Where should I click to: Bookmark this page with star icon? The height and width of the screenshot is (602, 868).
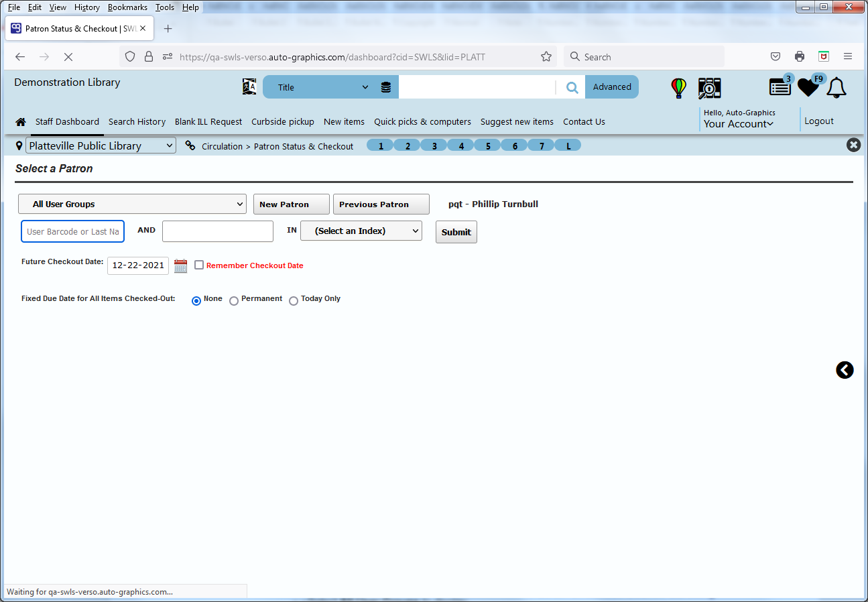[x=546, y=57]
